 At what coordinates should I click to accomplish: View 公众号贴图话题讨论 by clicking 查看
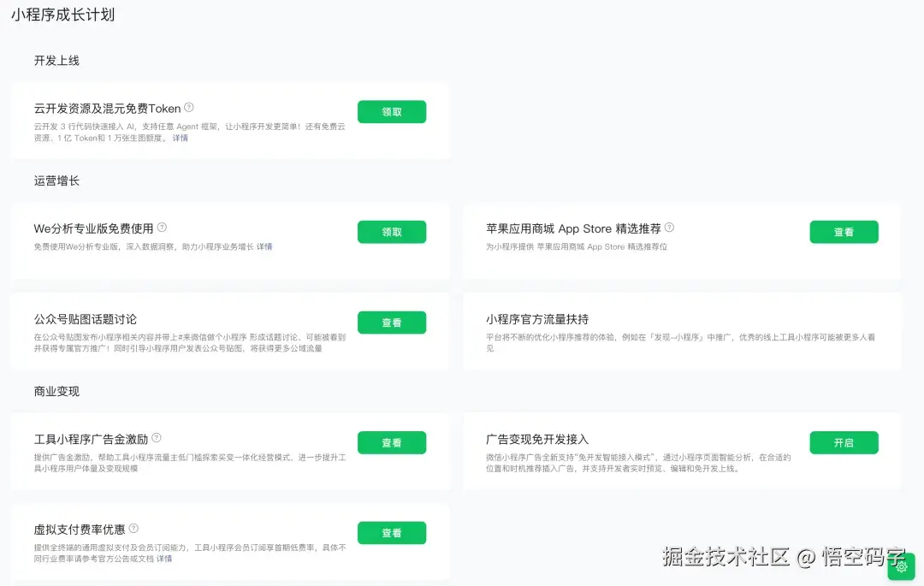point(391,322)
